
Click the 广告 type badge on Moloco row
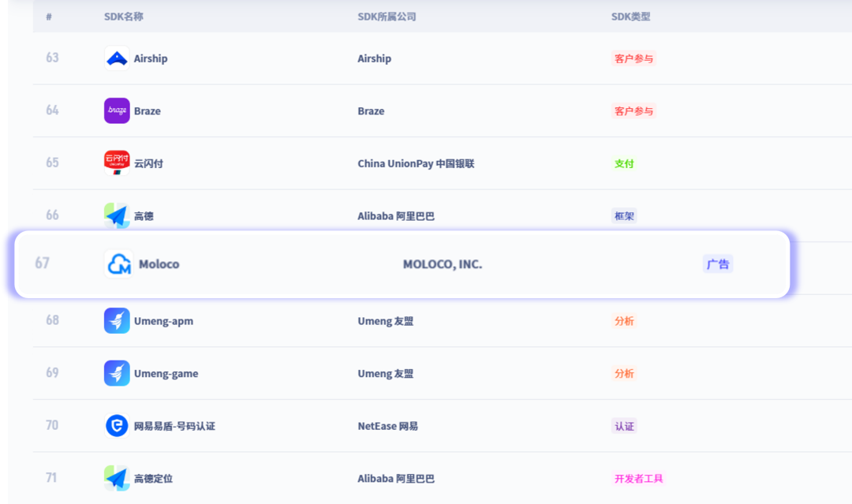pyautogui.click(x=718, y=263)
